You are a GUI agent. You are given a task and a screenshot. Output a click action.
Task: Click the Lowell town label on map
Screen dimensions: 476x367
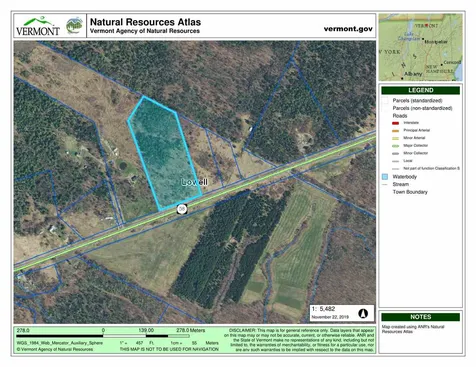coord(194,182)
